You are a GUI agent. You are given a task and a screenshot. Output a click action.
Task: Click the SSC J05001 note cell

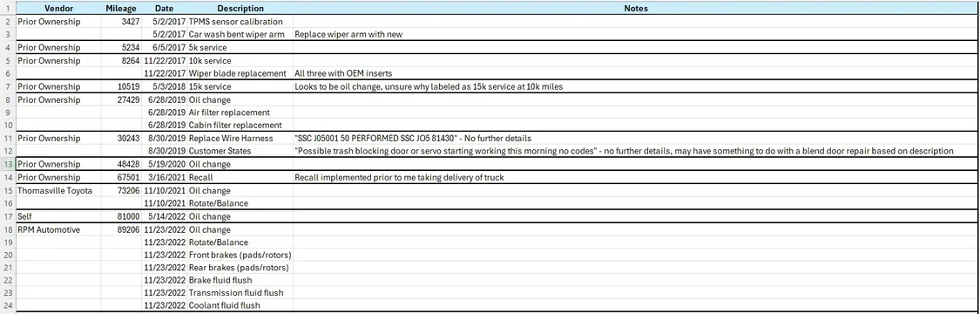point(636,138)
